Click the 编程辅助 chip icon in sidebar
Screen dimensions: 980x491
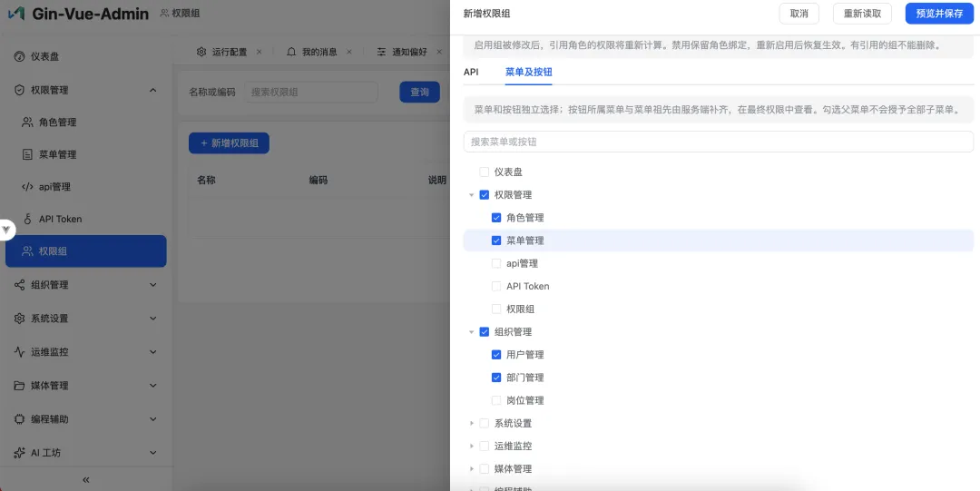point(19,419)
